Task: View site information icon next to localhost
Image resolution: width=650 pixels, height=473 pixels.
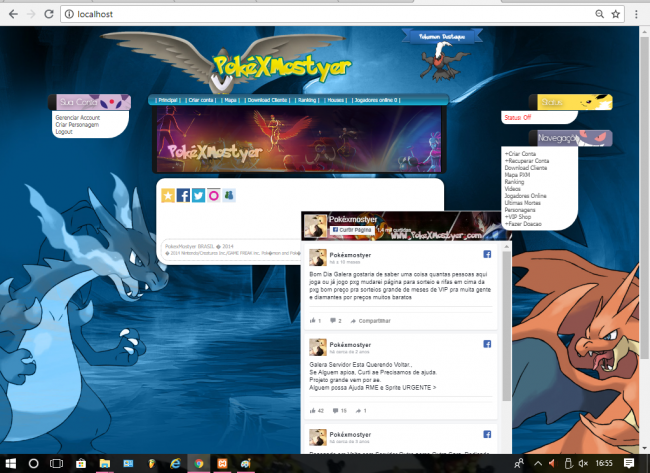Action: (69, 14)
